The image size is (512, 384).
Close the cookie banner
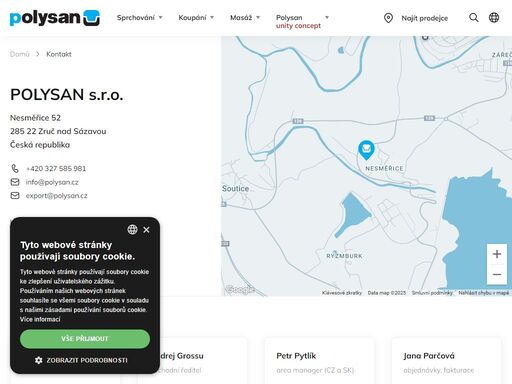pyautogui.click(x=146, y=230)
